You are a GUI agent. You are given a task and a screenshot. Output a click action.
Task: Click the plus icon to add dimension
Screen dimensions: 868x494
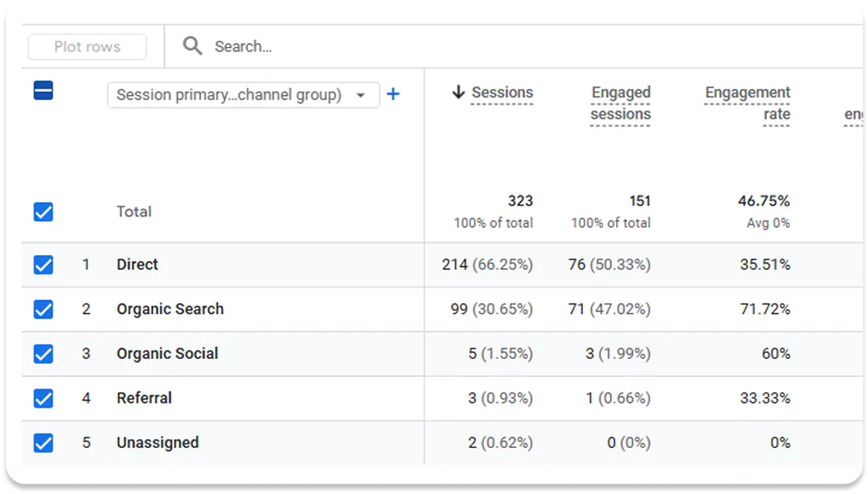click(393, 95)
